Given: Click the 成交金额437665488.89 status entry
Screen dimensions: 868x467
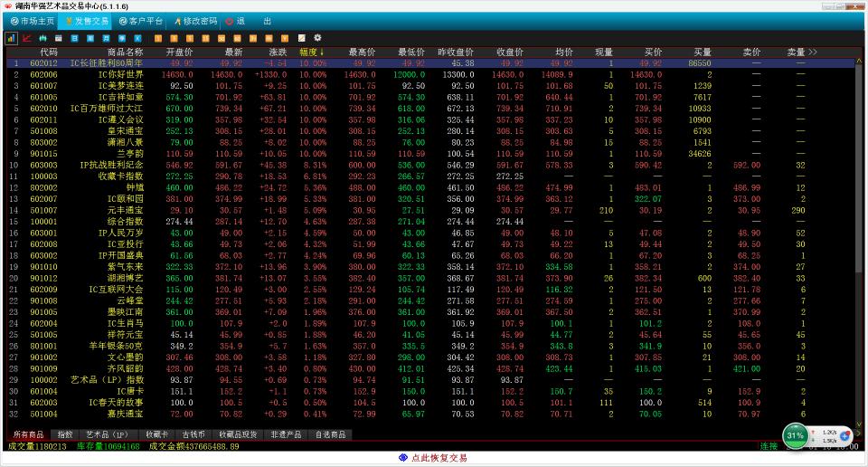Looking at the screenshot, I should (193, 446).
